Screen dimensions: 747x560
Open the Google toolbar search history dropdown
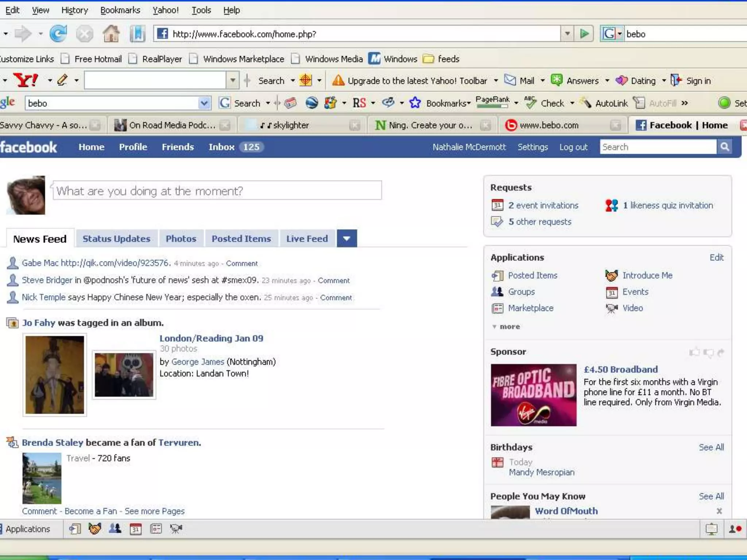click(x=204, y=103)
